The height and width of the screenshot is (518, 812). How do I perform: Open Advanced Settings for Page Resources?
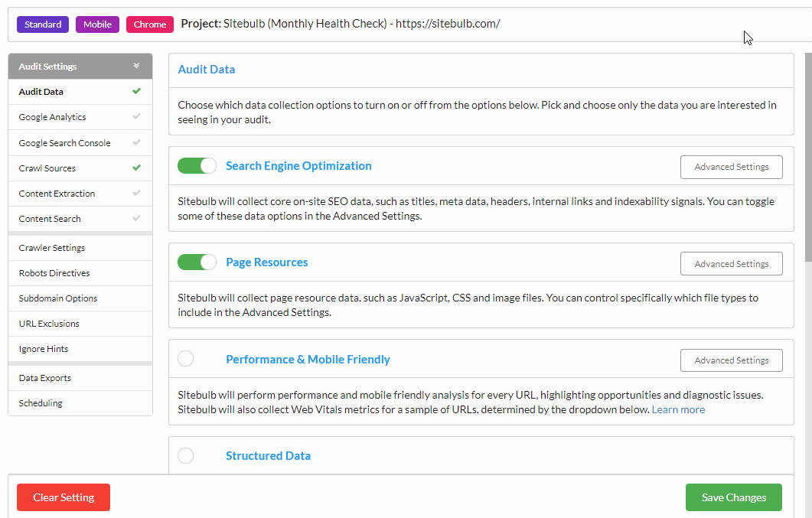731,264
